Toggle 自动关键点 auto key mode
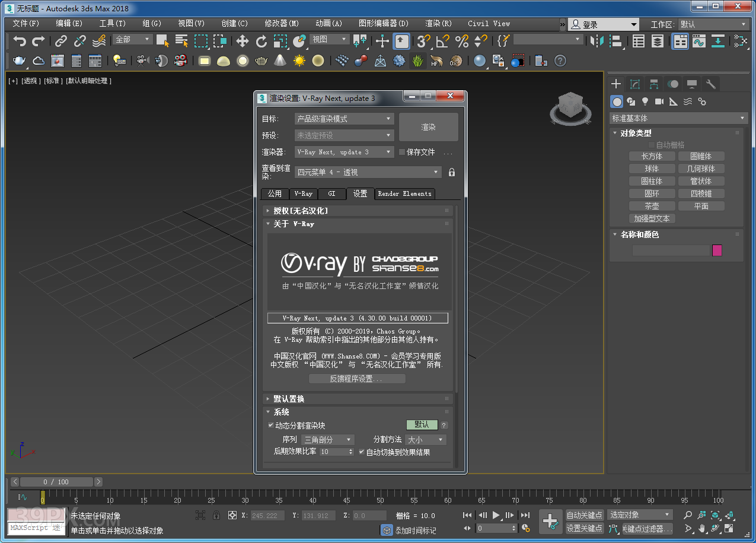Screen dimensions: 756x543 click(x=585, y=515)
